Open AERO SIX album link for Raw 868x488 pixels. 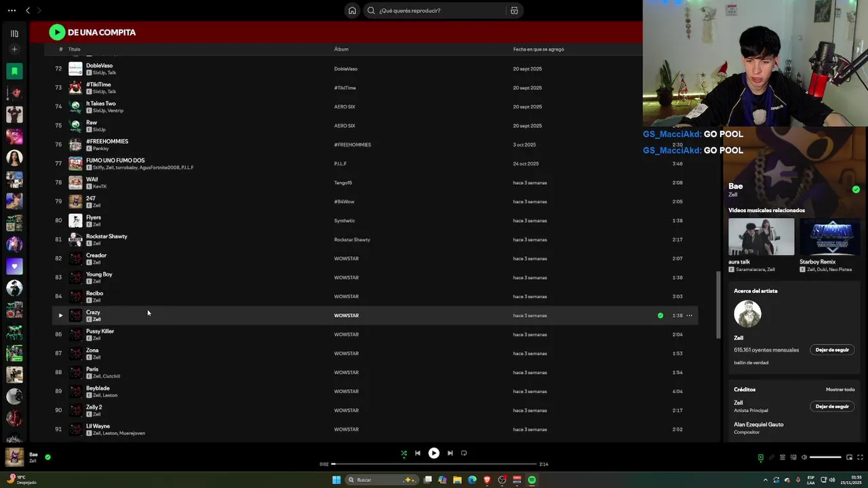(344, 125)
